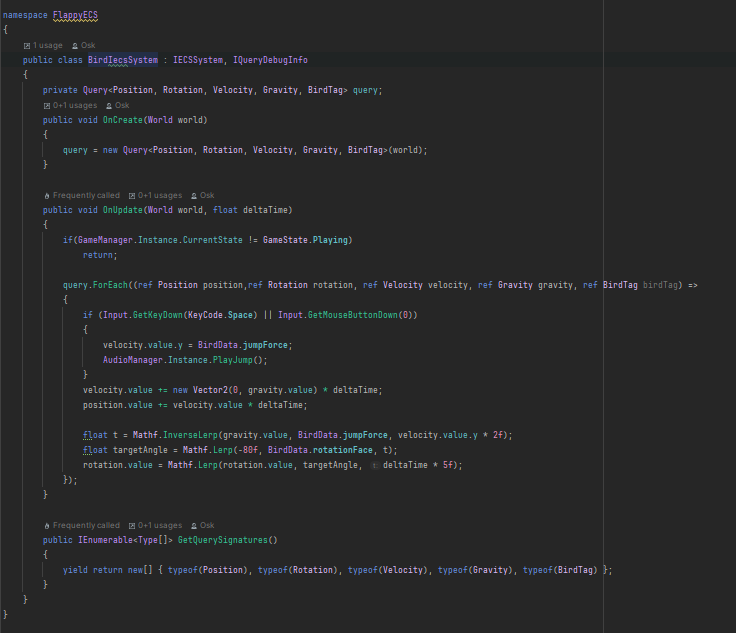Click the 't:' inlay parameter hint

point(375,465)
